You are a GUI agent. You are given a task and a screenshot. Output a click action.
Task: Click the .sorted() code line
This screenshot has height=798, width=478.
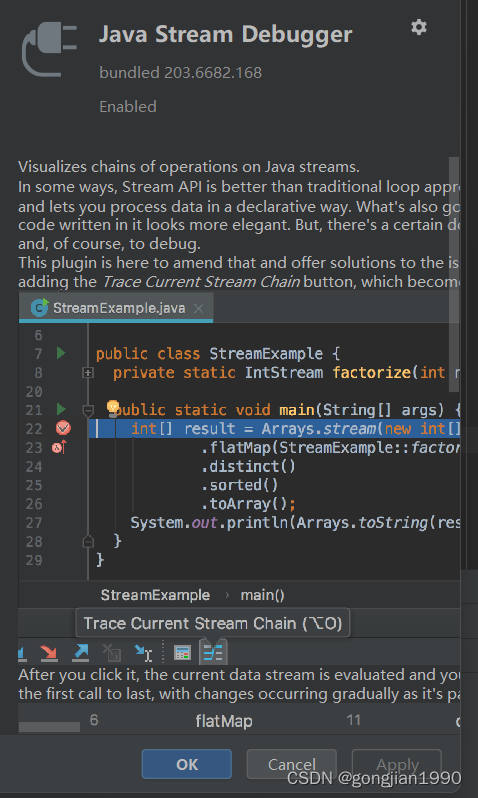pos(239,485)
